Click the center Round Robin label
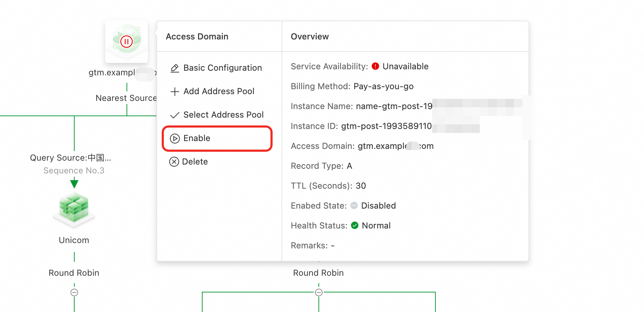This screenshot has height=312, width=644. point(318,273)
